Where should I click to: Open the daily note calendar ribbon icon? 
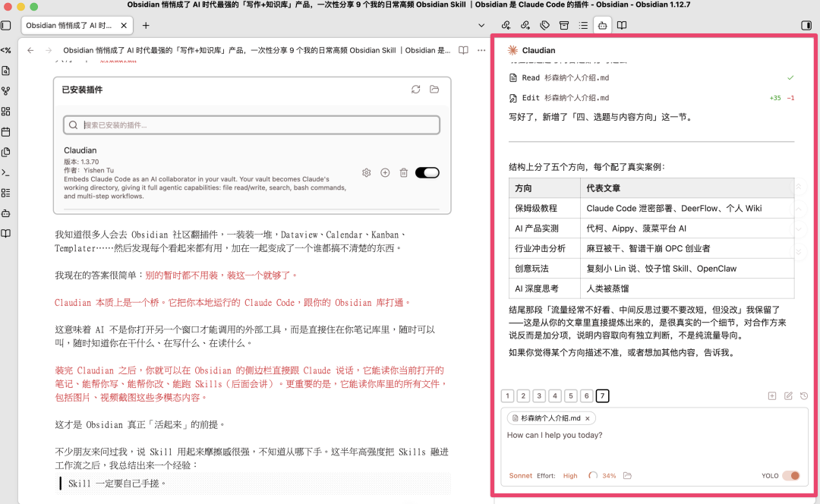tap(6, 132)
